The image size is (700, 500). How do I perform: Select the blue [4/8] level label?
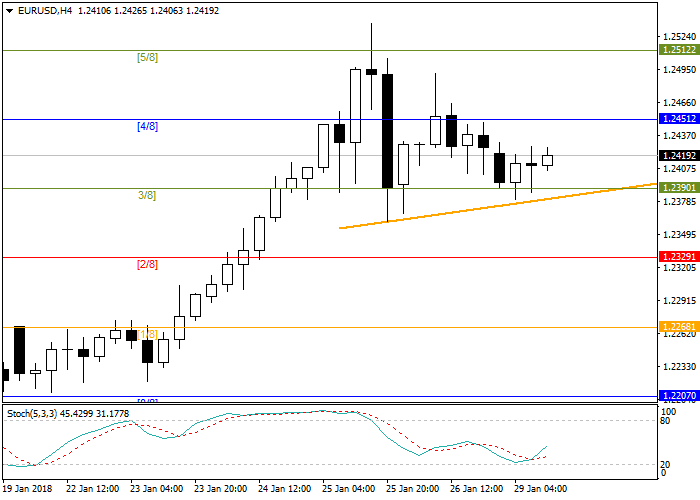coord(147,126)
